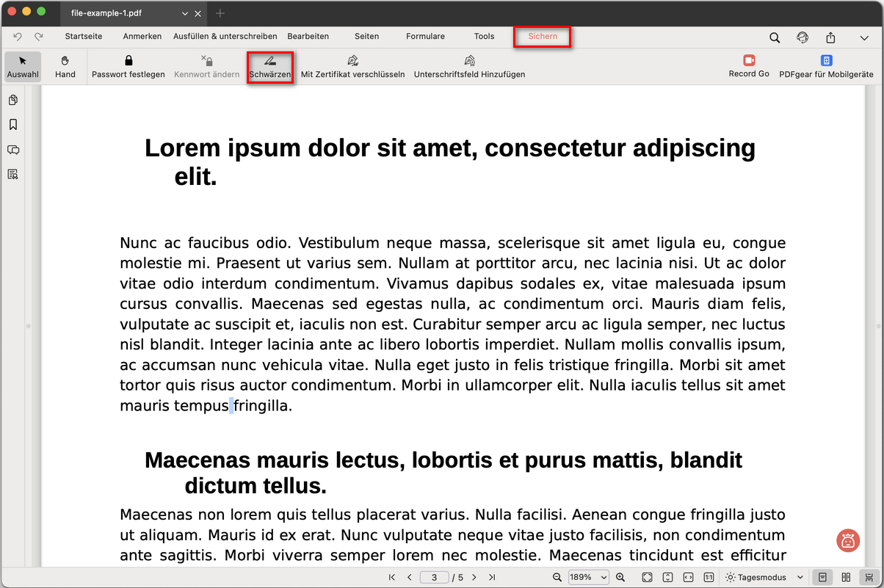
Task: Open the bookmarks panel
Action: pos(12,124)
